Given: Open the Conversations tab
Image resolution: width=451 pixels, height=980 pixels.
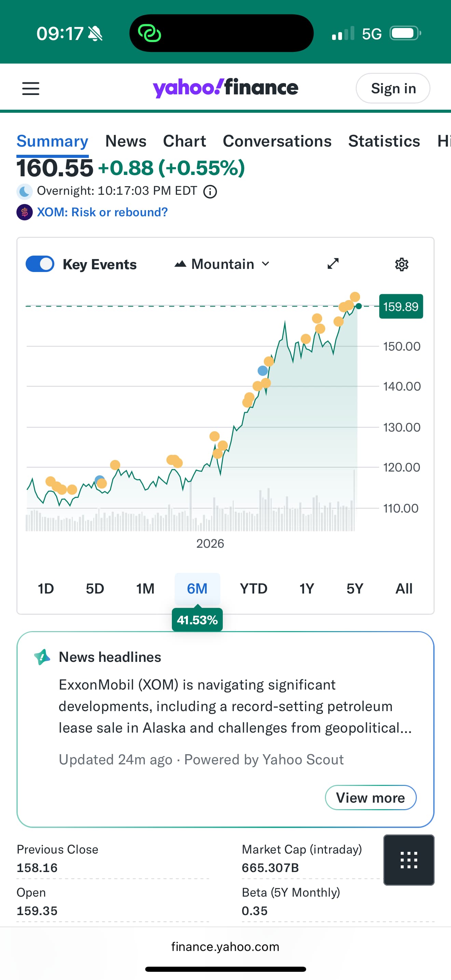Looking at the screenshot, I should pos(277,141).
